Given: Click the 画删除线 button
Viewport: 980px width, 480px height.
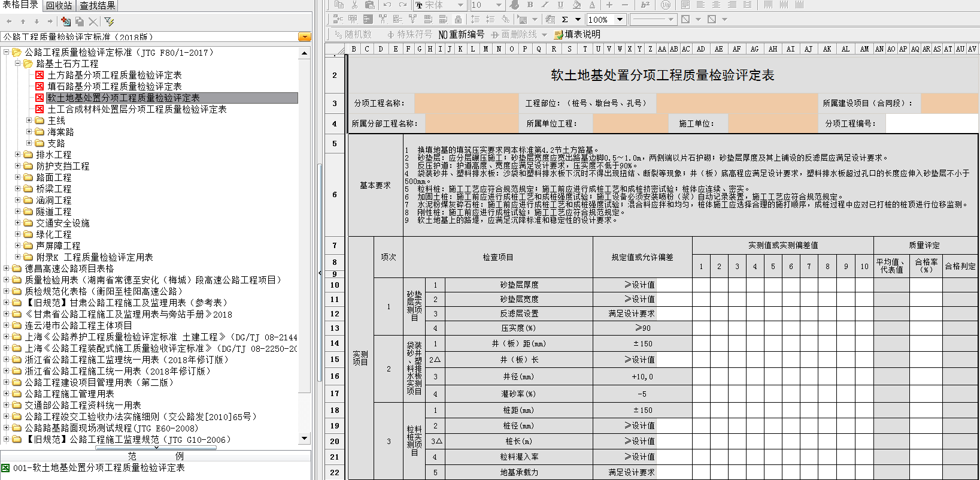Looking at the screenshot, I should click(x=514, y=35).
